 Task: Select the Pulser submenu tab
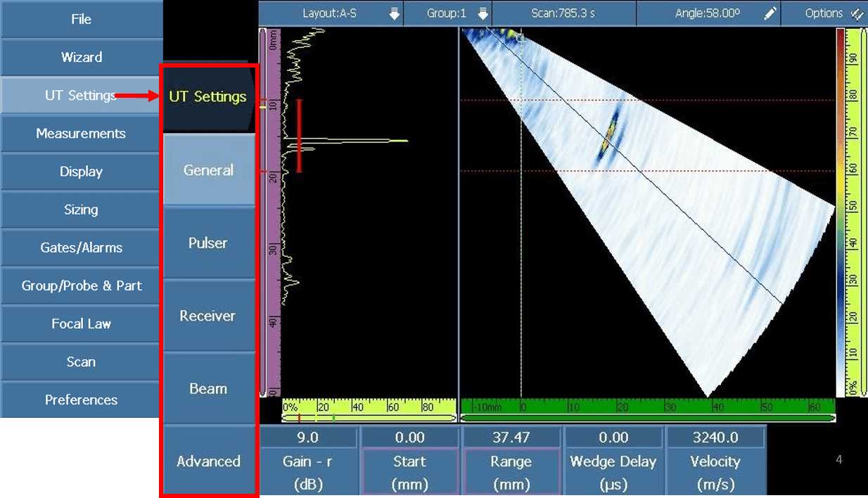pyautogui.click(x=208, y=243)
